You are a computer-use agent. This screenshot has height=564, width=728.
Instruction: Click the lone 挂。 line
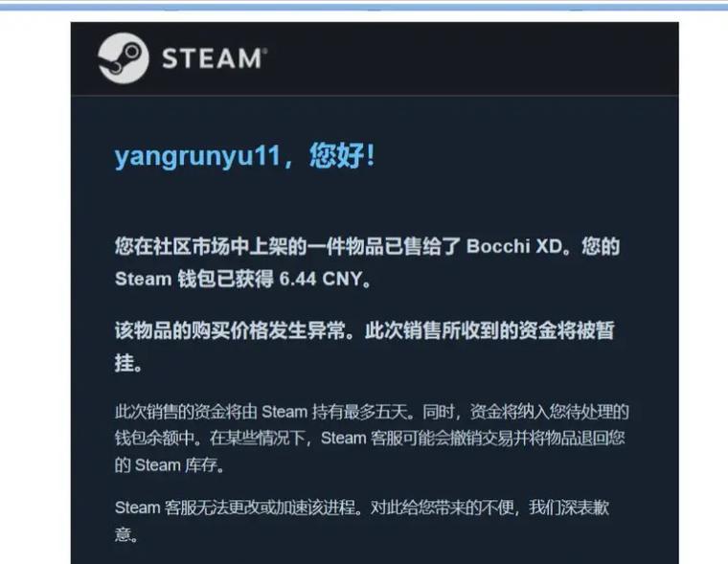(x=128, y=363)
